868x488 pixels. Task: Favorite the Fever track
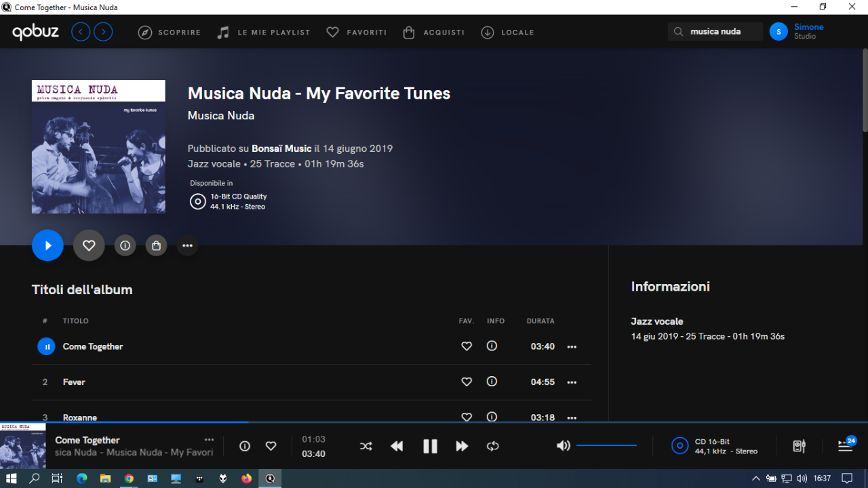[x=467, y=382]
